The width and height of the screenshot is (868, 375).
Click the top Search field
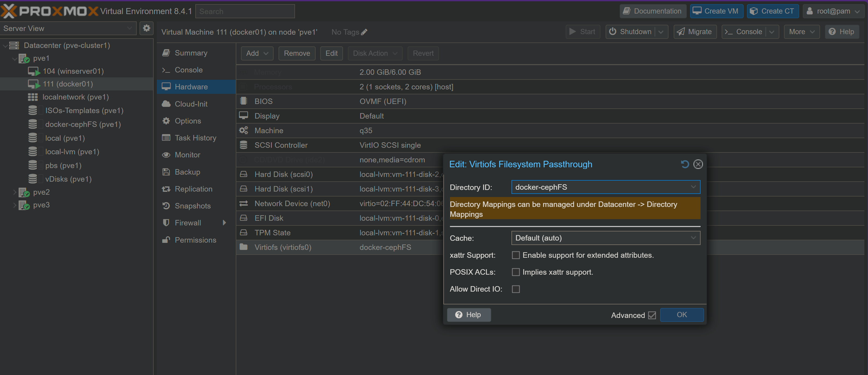click(x=245, y=11)
